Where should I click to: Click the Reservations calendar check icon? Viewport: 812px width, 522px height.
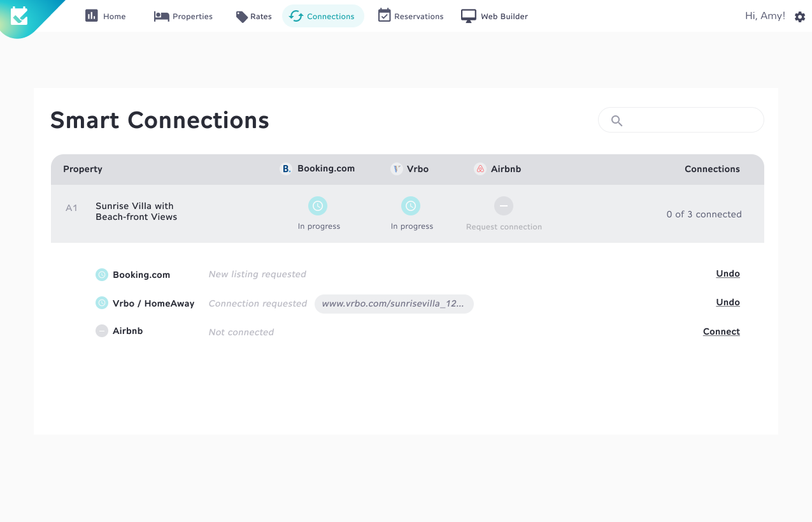[x=384, y=15]
